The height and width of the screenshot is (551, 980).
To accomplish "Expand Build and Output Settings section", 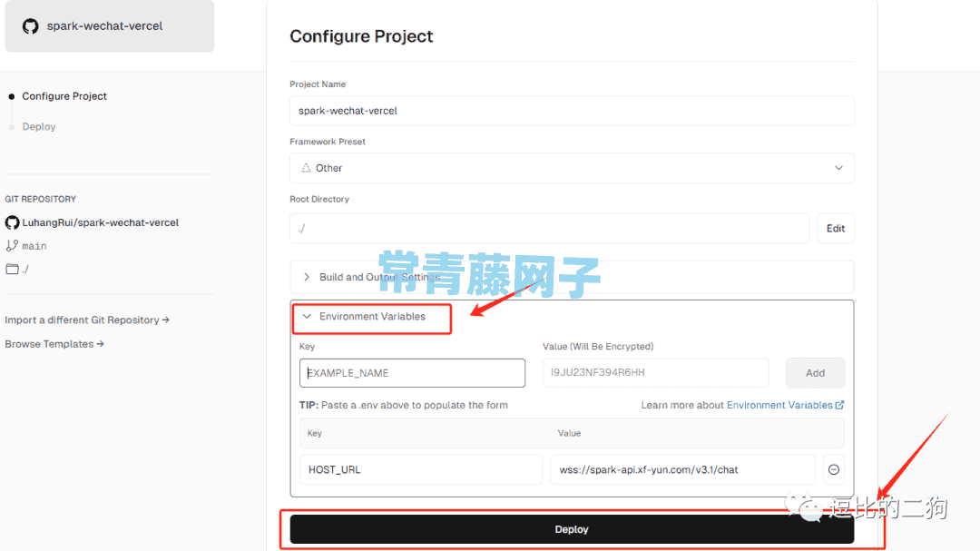I will [572, 277].
